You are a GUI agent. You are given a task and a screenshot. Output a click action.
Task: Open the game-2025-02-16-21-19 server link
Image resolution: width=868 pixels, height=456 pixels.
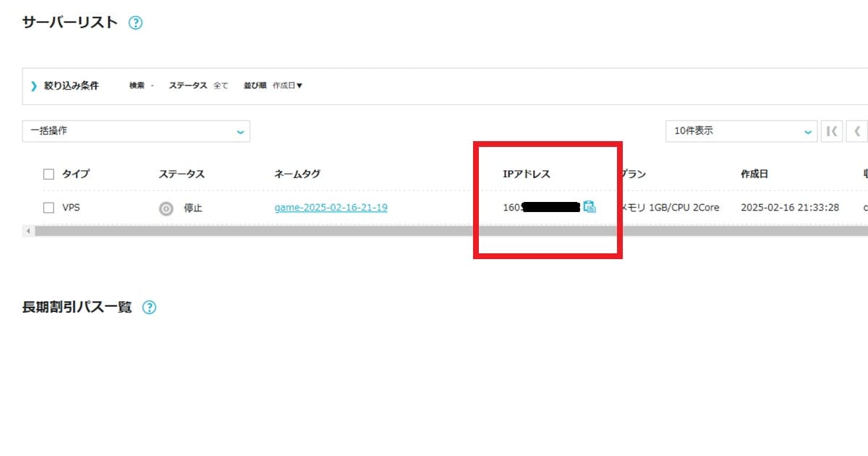coord(331,208)
